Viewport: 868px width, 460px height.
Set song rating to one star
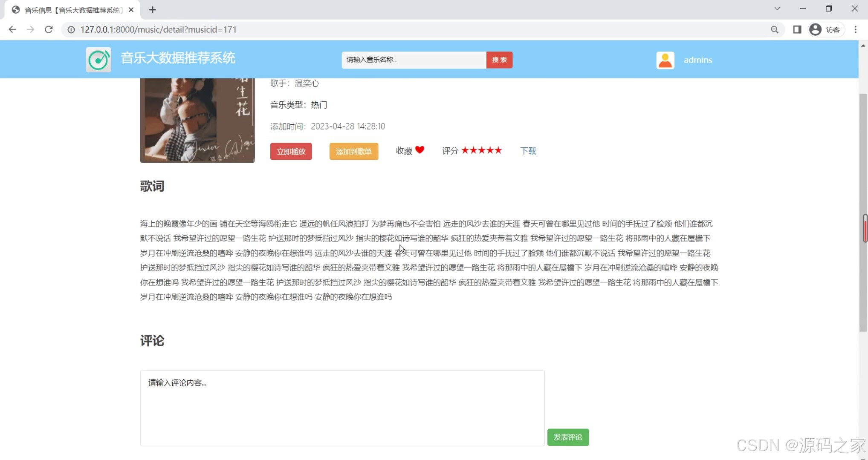point(466,150)
